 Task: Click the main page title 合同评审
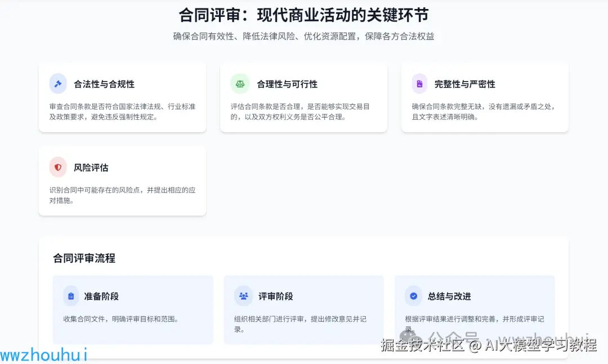(x=303, y=15)
